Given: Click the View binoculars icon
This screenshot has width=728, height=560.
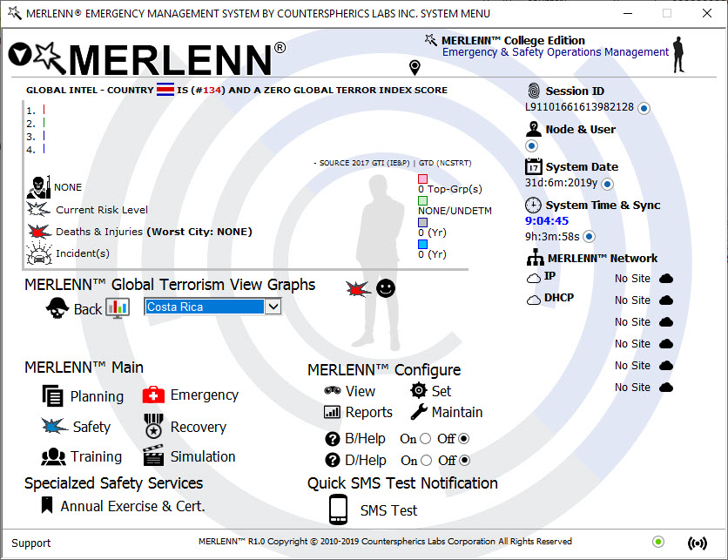Looking at the screenshot, I should 333,390.
